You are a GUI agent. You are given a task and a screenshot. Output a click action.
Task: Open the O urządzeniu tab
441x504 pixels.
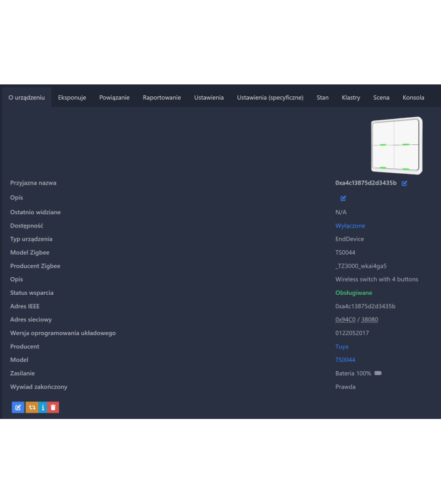click(26, 98)
